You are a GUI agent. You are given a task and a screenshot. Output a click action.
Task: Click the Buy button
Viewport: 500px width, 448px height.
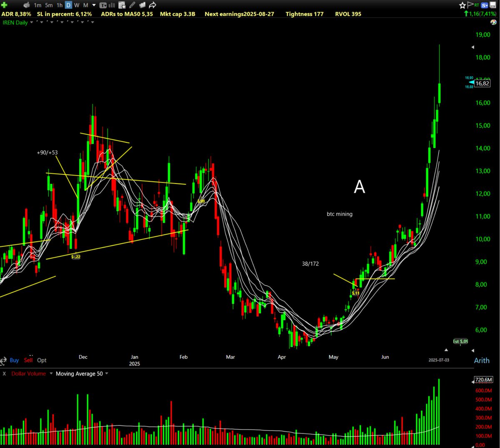coord(14,360)
